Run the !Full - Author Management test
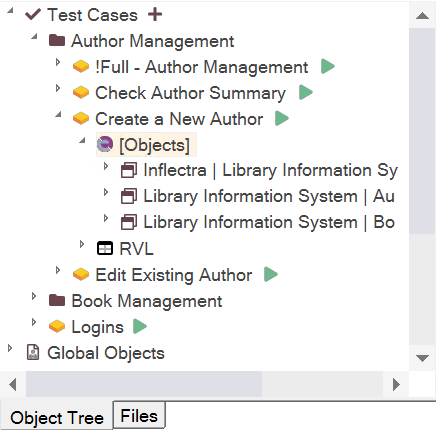 [328, 66]
